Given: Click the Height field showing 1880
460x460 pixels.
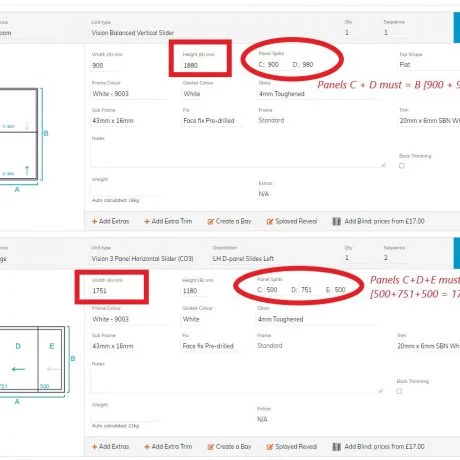Looking at the screenshot, I should tap(200, 65).
